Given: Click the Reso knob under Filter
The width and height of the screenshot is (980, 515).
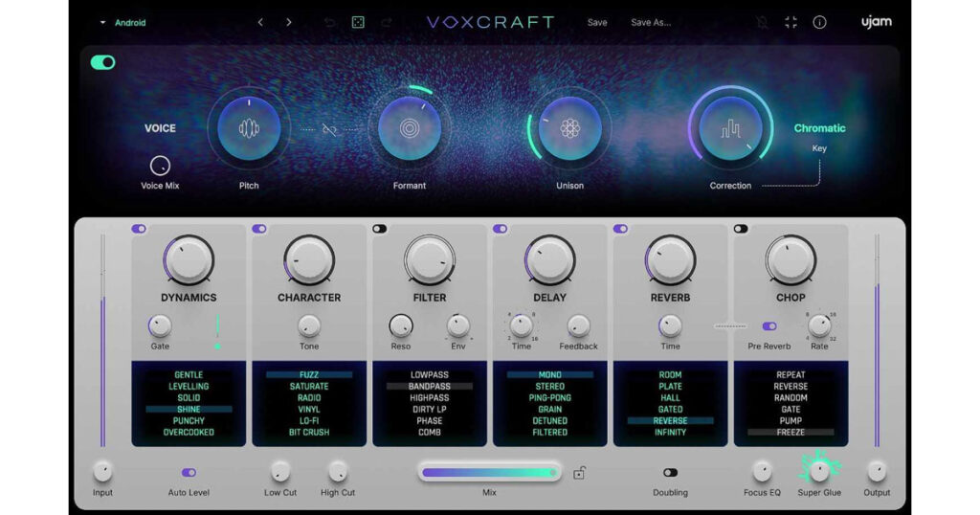Looking at the screenshot, I should pos(401,325).
